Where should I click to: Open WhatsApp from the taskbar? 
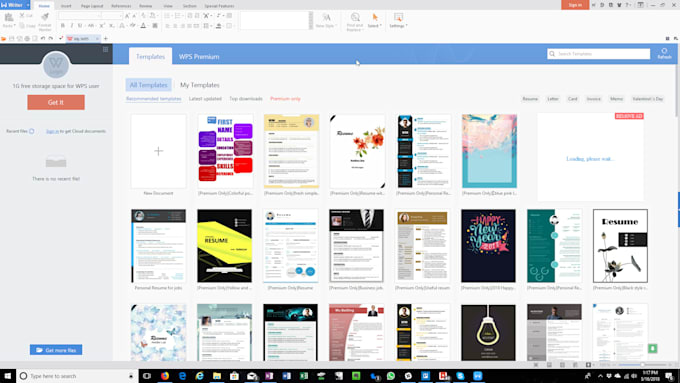click(391, 376)
